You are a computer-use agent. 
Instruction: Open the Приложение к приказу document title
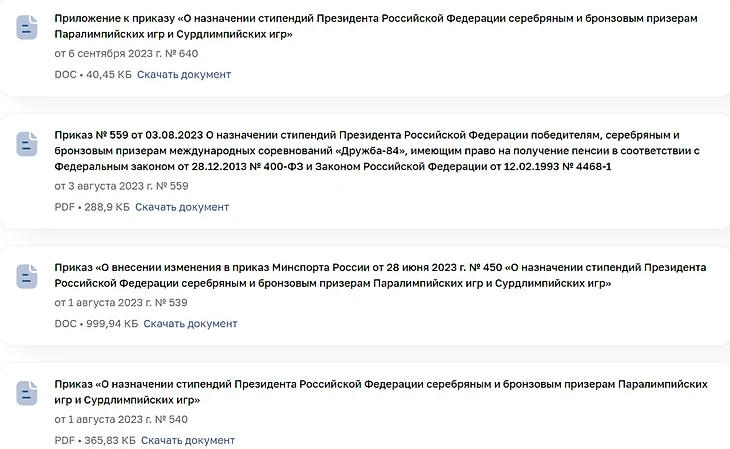(376, 26)
